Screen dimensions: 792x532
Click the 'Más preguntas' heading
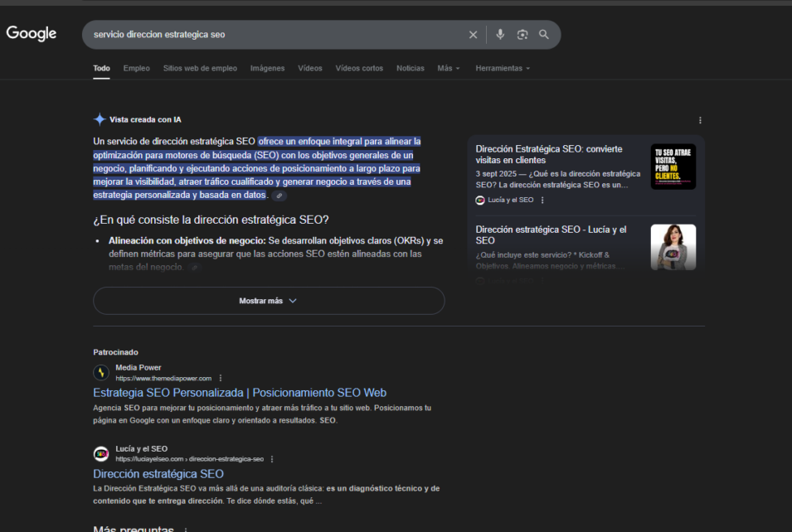(134, 529)
